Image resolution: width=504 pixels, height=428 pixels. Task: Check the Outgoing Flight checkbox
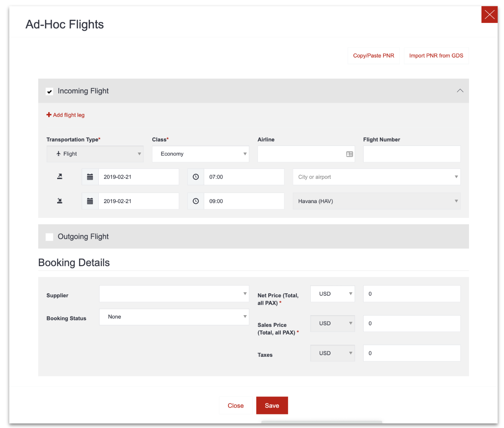(x=49, y=237)
